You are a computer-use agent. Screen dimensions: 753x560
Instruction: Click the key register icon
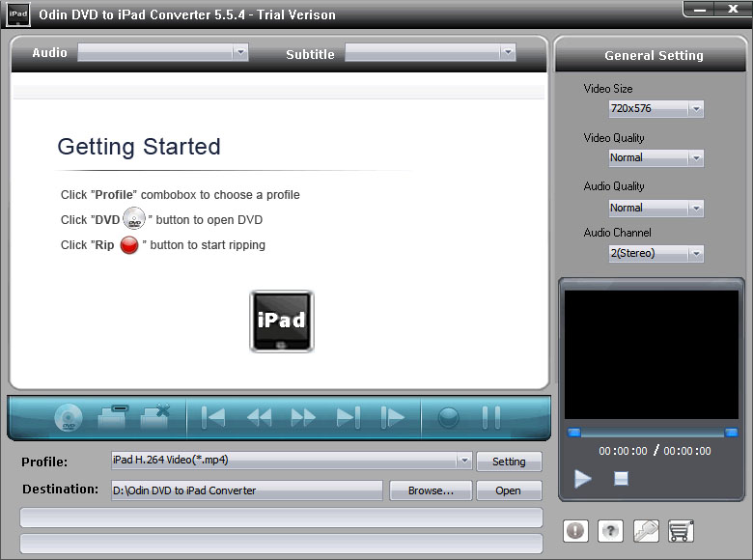[646, 530]
